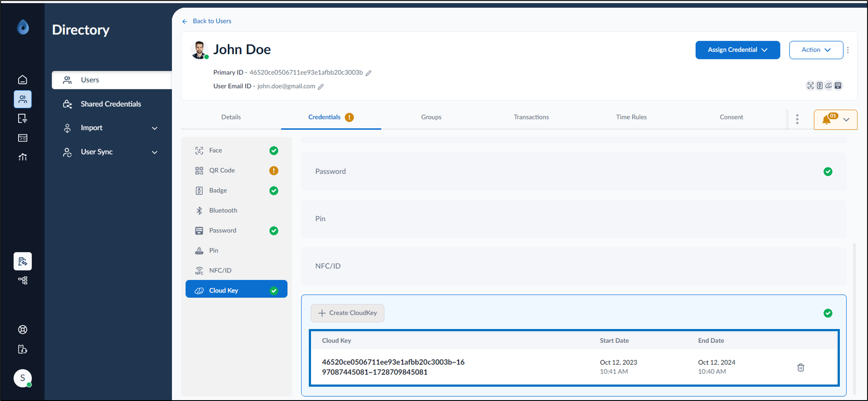Edit the User Email ID pencil icon
This screenshot has height=401, width=868.
coord(321,87)
